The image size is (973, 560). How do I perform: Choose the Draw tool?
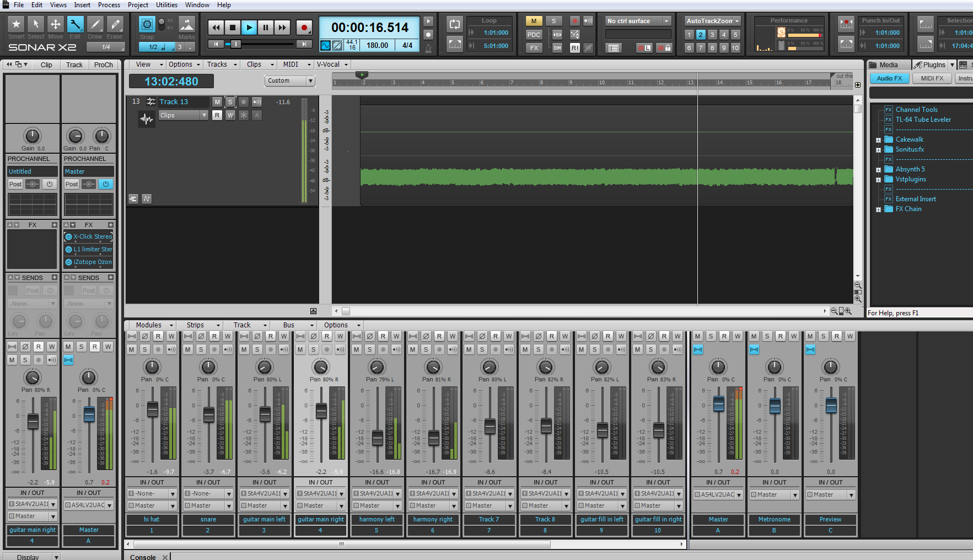[95, 25]
